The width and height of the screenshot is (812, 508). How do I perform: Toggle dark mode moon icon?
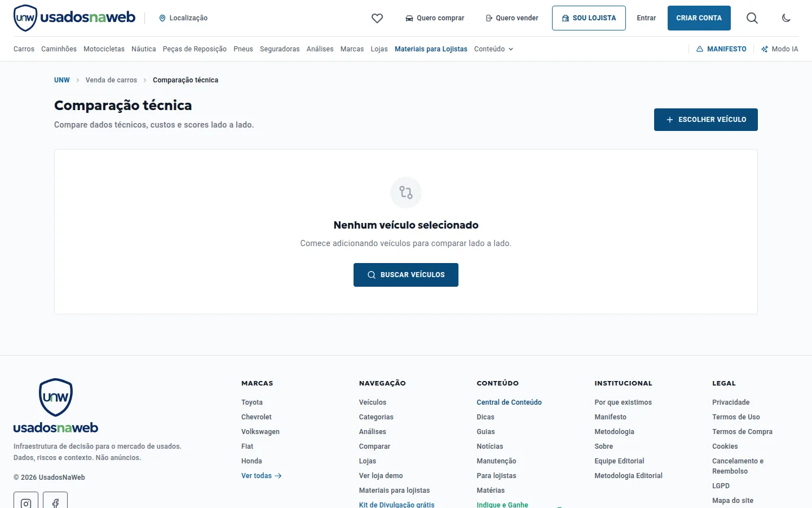click(x=786, y=18)
